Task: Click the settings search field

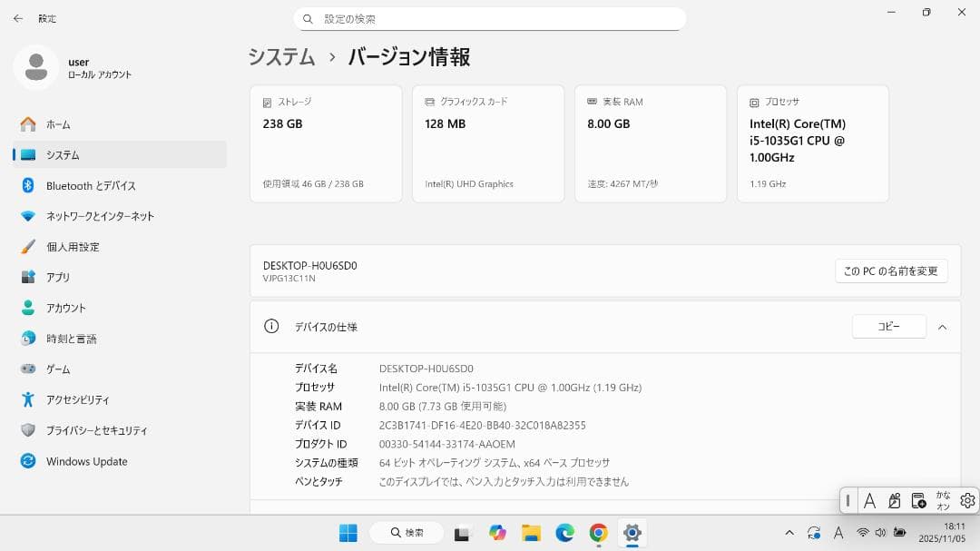Action: [x=490, y=18]
